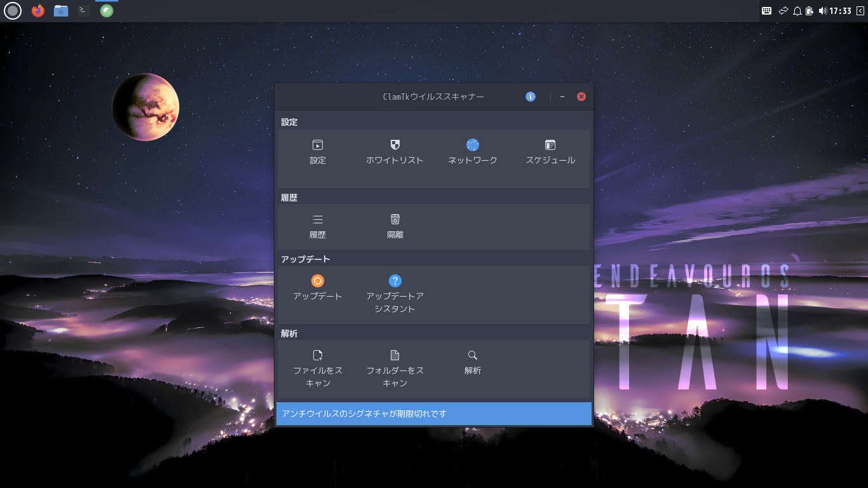Open the volume speaker control
This screenshot has height=488, width=868.
[x=823, y=11]
